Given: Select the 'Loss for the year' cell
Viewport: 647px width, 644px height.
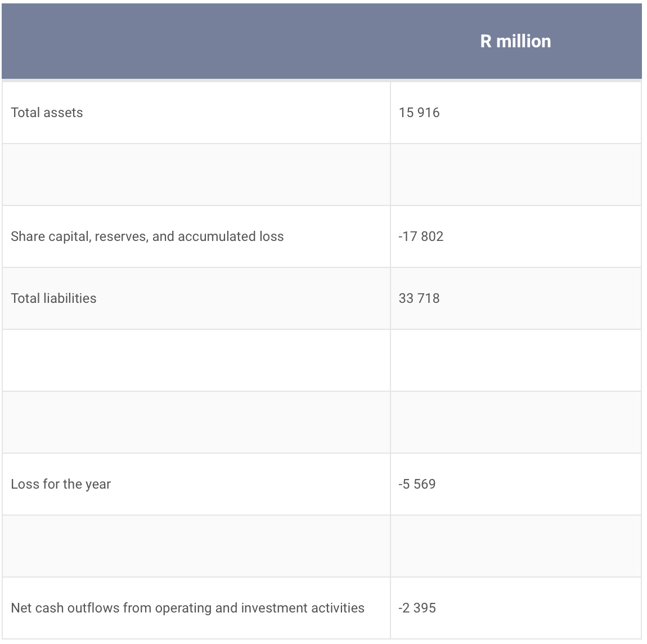Looking at the screenshot, I should coord(61,484).
